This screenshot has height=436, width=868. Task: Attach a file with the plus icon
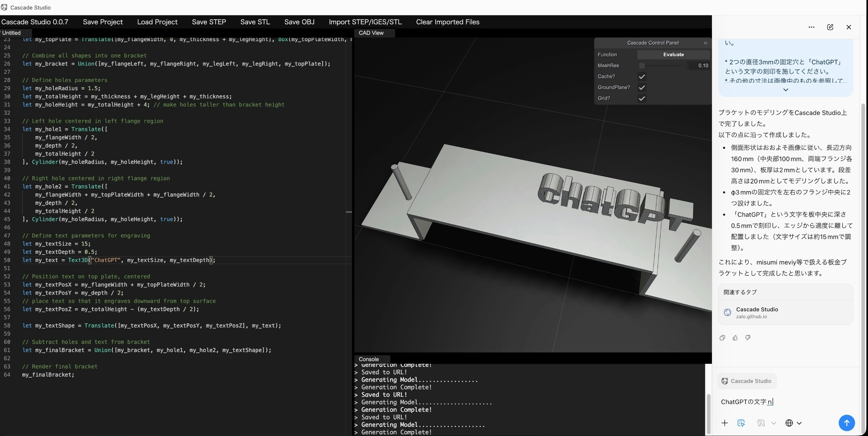725,423
